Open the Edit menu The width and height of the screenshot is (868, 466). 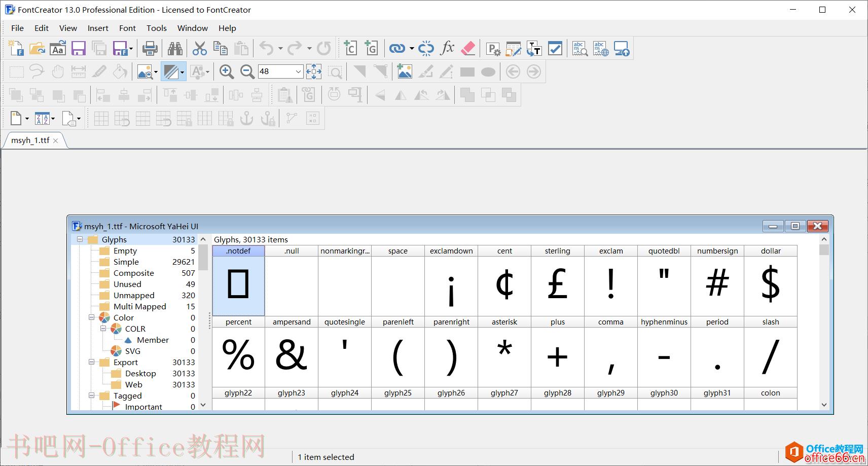(42, 28)
